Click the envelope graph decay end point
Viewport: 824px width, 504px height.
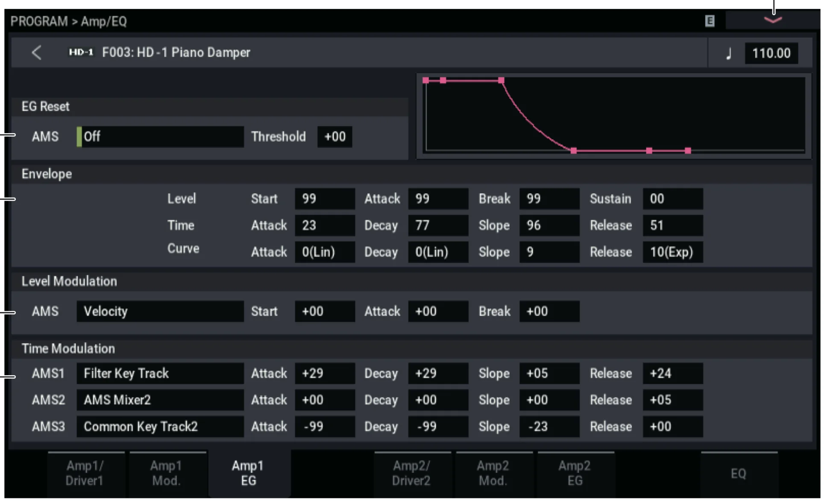574,151
